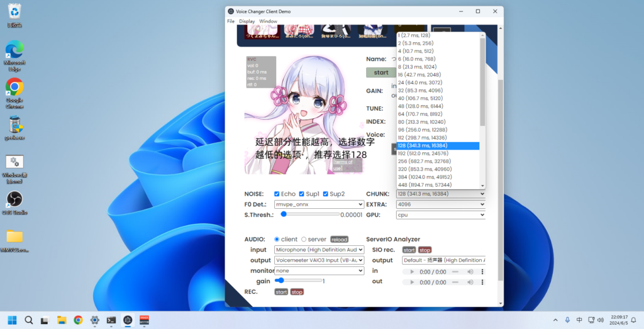Open OBS Studio desktop shortcut
644x329 pixels.
coord(14,203)
